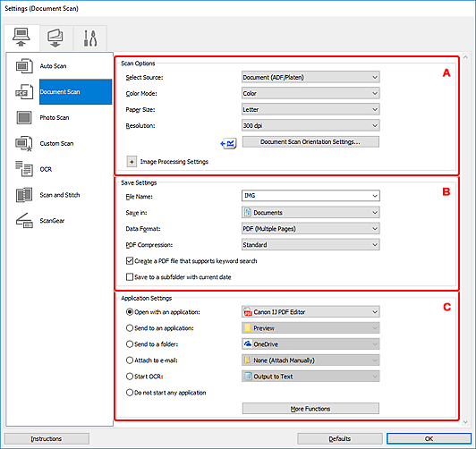Open the PDF Compression dropdown
This screenshot has height=449, width=476.
[x=310, y=244]
